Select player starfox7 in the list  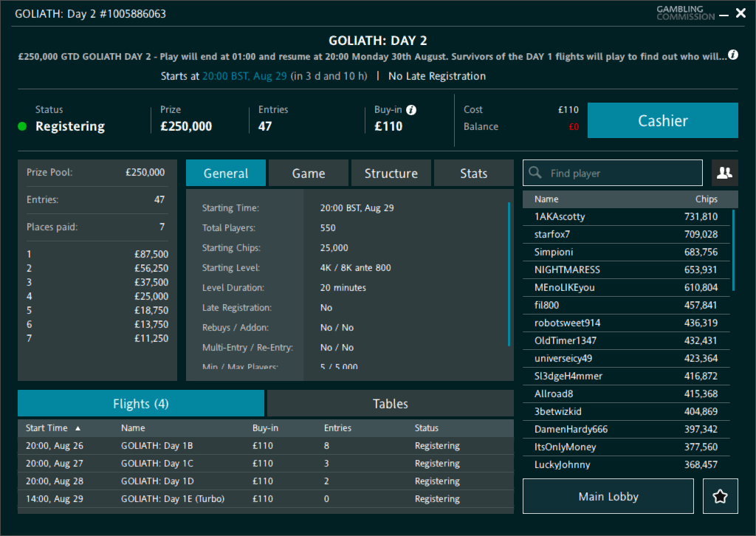point(626,234)
